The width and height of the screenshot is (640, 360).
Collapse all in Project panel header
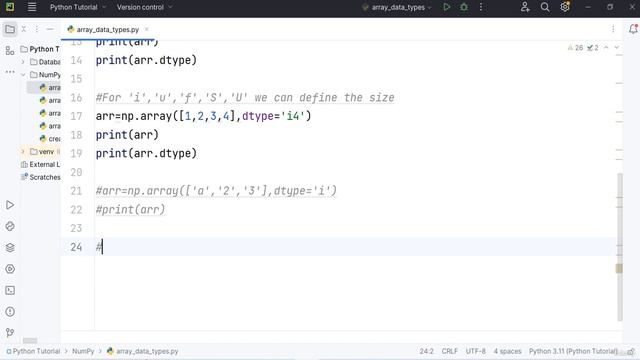[x=24, y=29]
